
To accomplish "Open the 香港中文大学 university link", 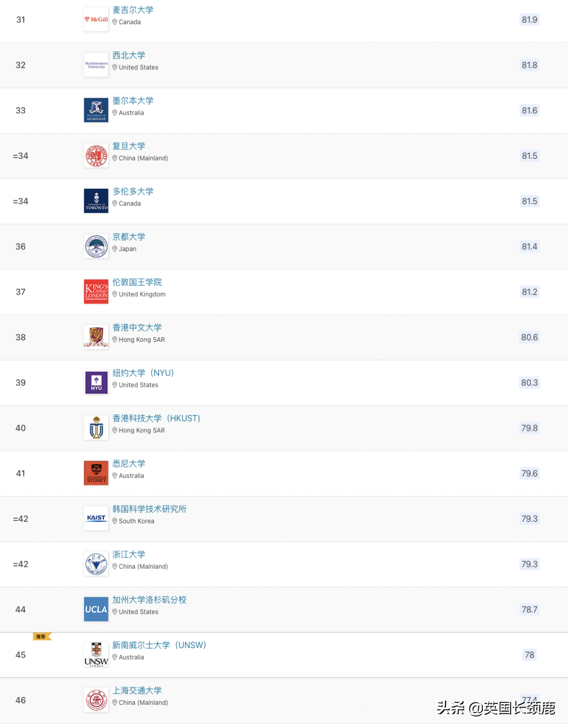I will 137,328.
